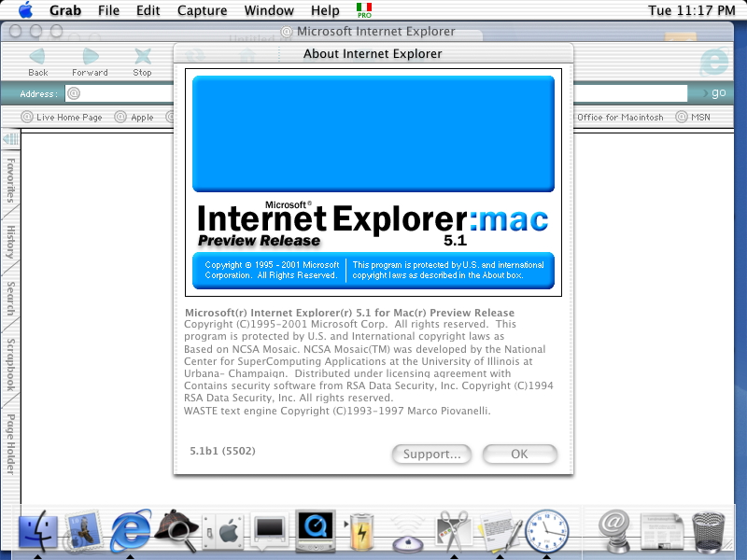
Task: Open the Trash in the Dock
Action: click(x=709, y=532)
